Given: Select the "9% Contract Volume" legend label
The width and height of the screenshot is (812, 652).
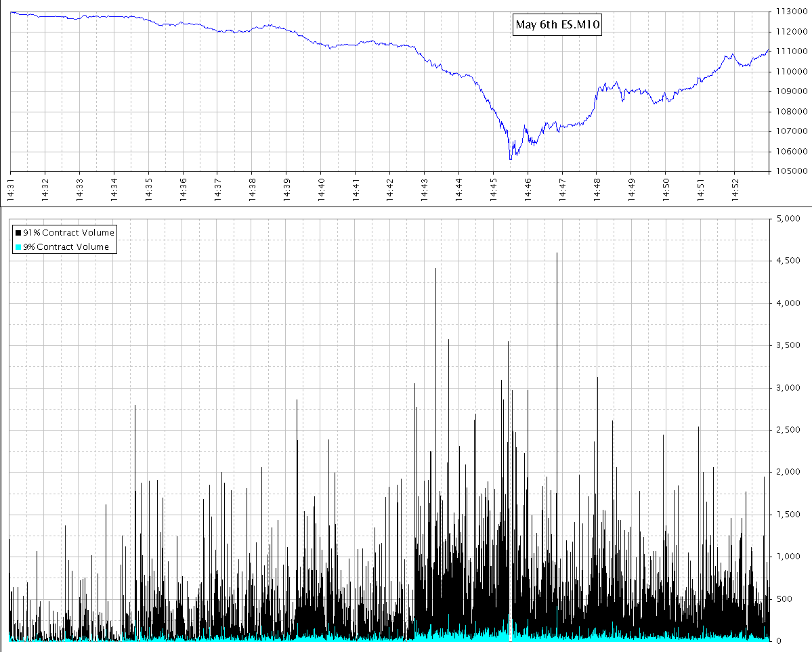Looking at the screenshot, I should point(66,247).
